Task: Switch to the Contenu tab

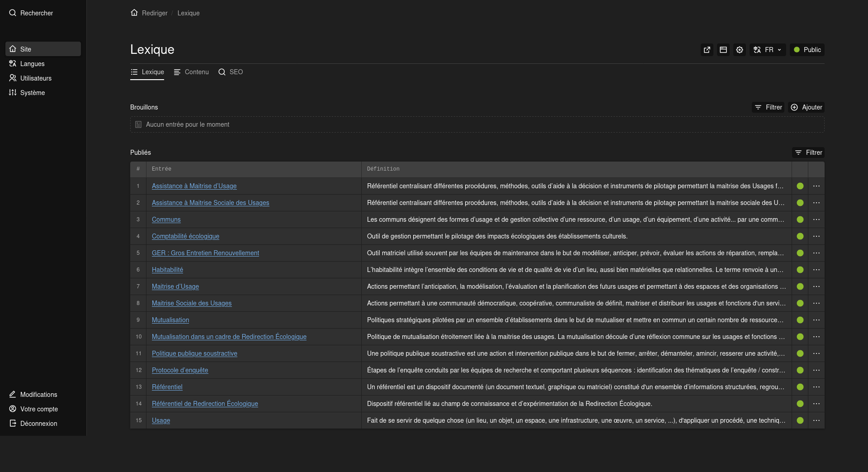Action: [x=191, y=72]
